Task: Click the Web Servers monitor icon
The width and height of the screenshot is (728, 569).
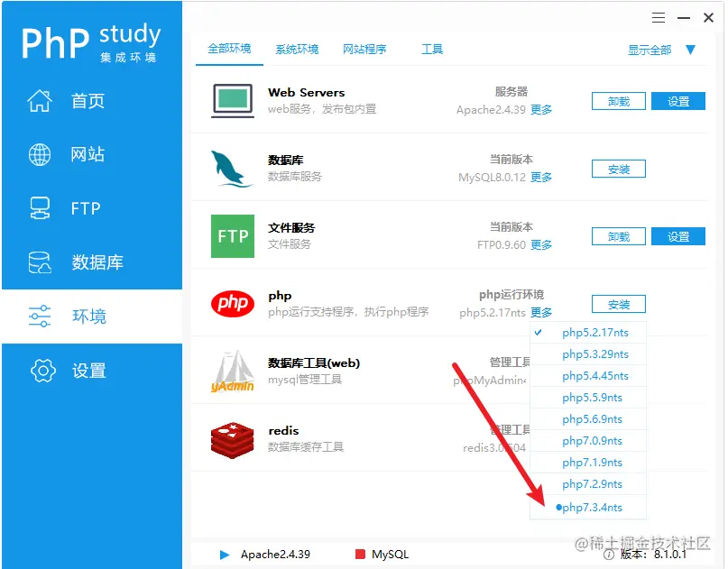Action: pyautogui.click(x=233, y=101)
